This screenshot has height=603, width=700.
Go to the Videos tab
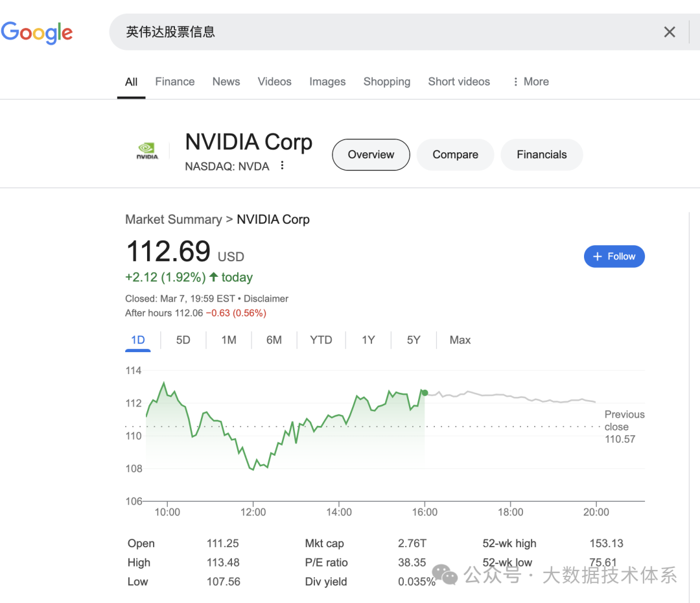point(274,82)
